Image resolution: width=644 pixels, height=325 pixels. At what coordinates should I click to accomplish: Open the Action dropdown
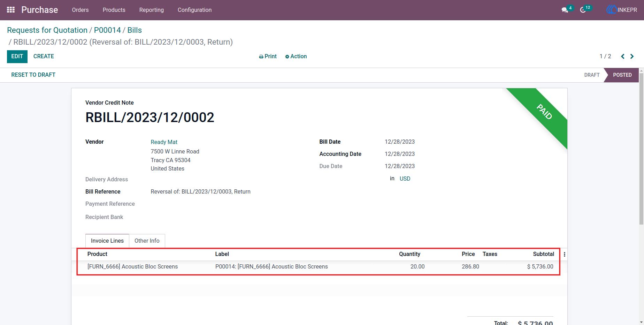[x=296, y=56]
